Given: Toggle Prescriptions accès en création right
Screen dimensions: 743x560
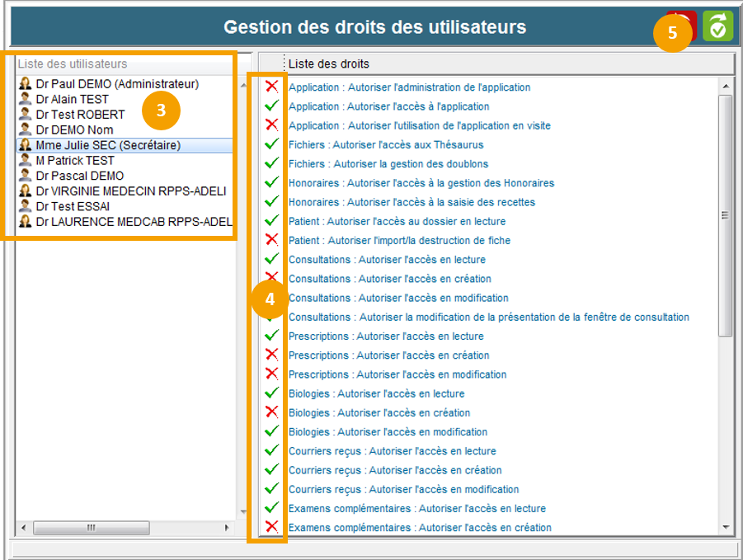Looking at the screenshot, I should click(x=271, y=355).
